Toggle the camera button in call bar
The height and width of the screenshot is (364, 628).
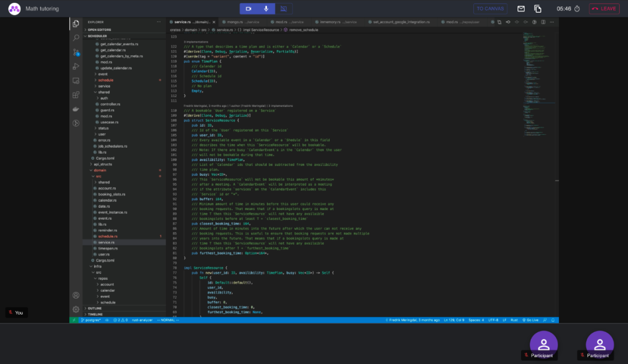pyautogui.click(x=248, y=9)
